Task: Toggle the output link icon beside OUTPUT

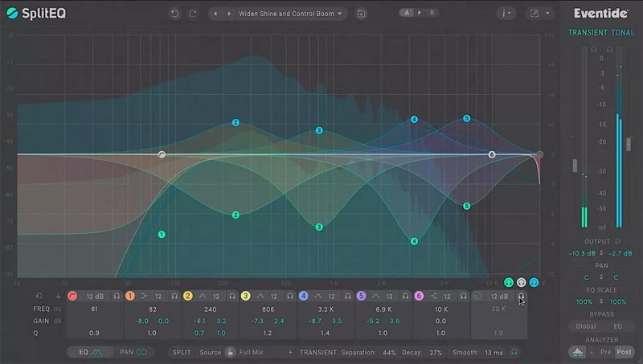Action: click(x=618, y=241)
